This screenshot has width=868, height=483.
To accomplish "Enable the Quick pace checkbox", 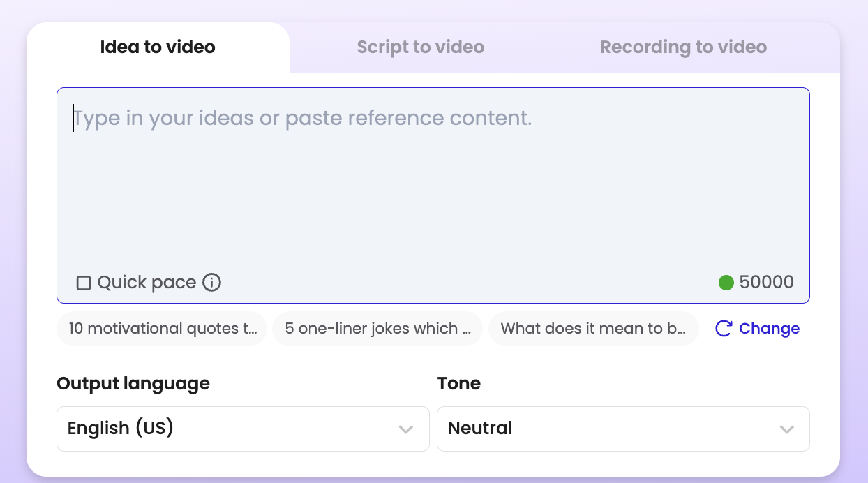I will [84, 283].
